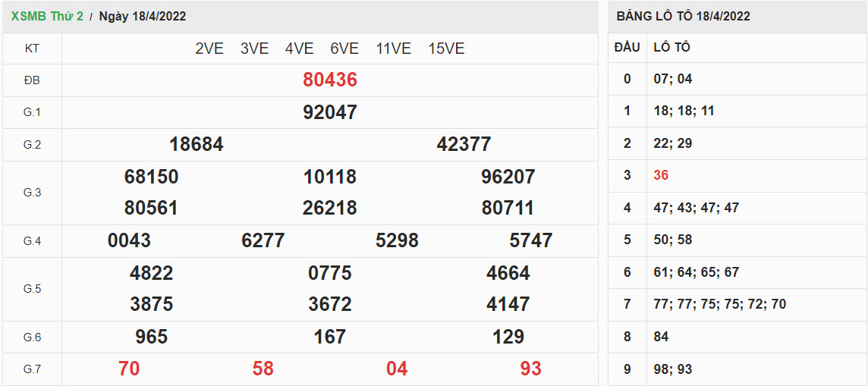Screen dimensions: 868x386
Task: Select red loto number 36
Action: [661, 175]
